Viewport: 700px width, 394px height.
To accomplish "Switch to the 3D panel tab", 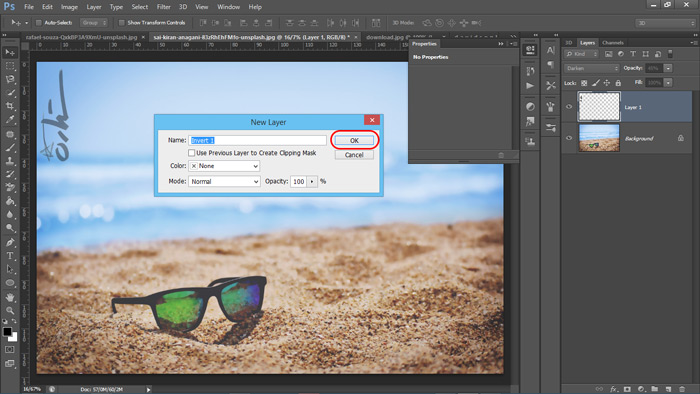I will coord(568,43).
